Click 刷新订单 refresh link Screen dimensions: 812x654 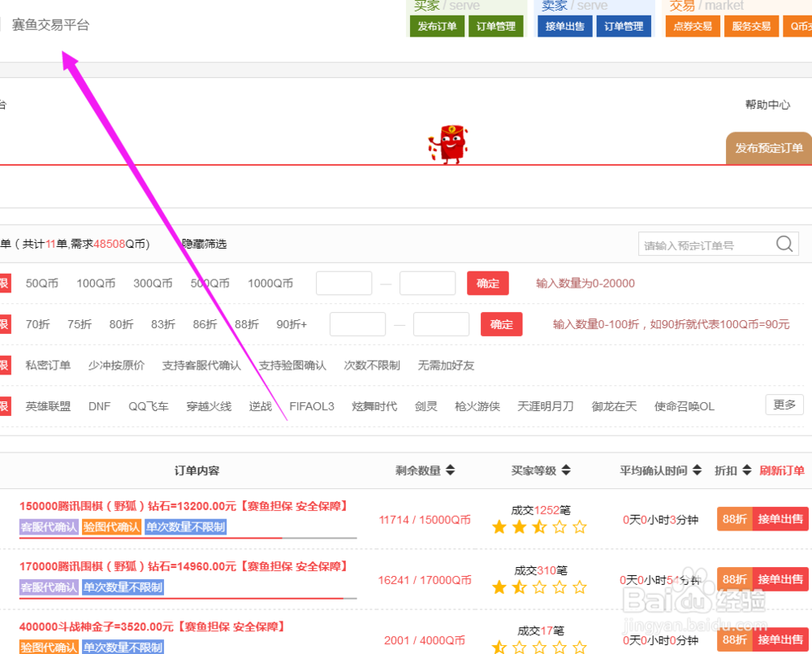(782, 470)
